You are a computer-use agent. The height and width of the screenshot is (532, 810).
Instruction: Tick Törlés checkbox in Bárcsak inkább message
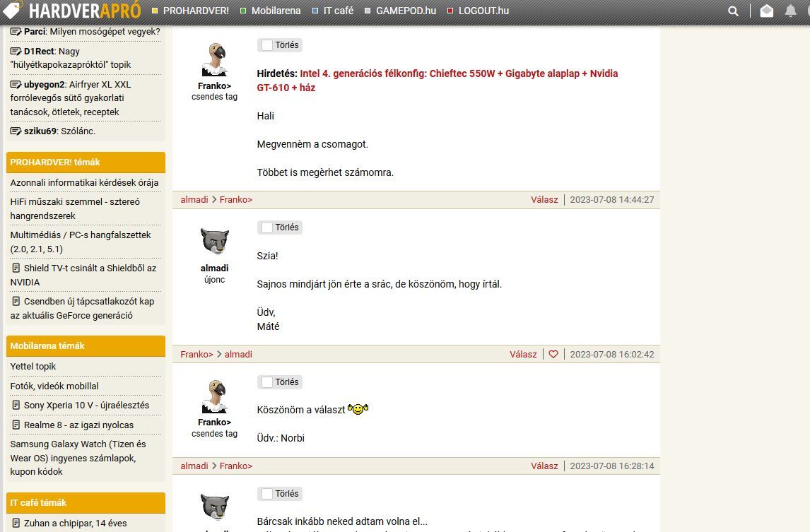(267, 494)
